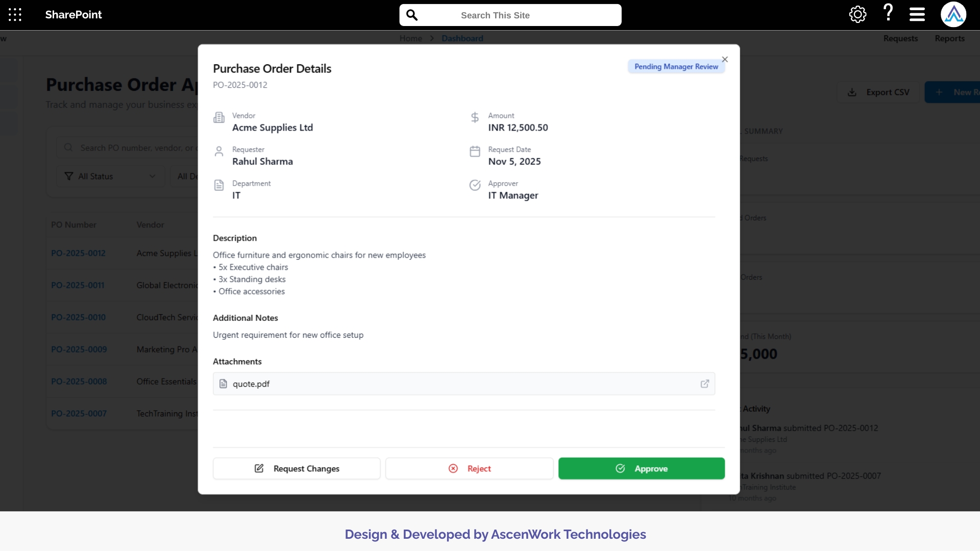Open the All Departments filter dropdown
This screenshot has width=980, height=551.
coord(189,176)
